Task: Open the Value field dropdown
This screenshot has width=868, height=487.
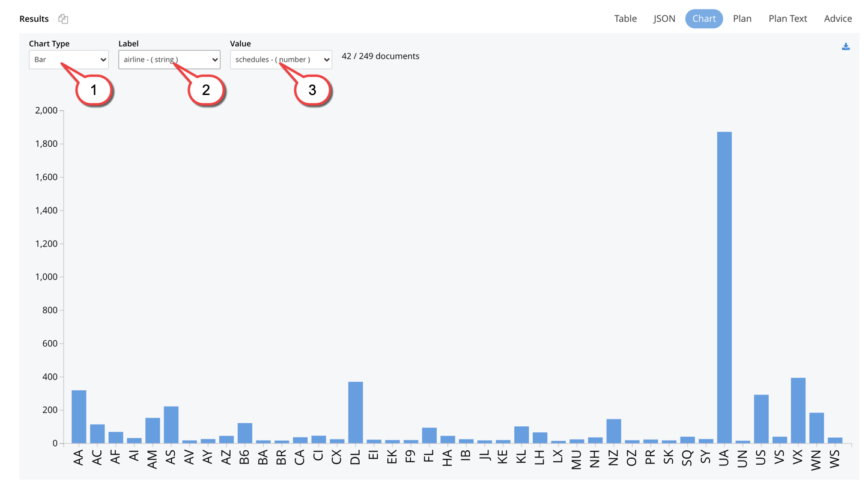Action: pos(281,60)
